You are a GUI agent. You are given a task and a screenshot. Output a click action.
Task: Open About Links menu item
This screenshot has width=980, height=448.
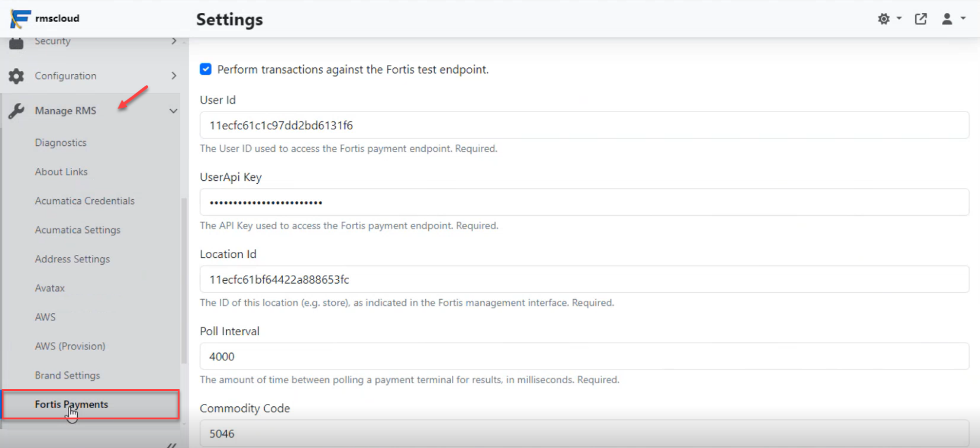(61, 172)
